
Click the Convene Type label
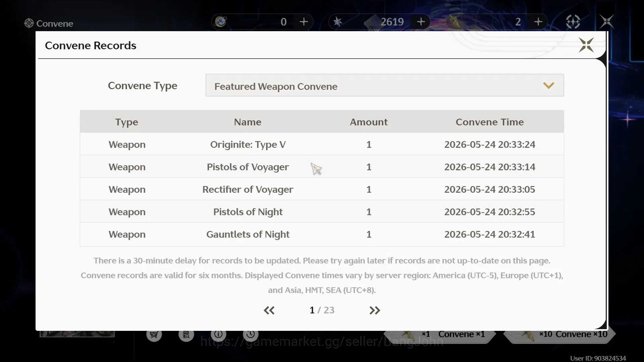(143, 86)
